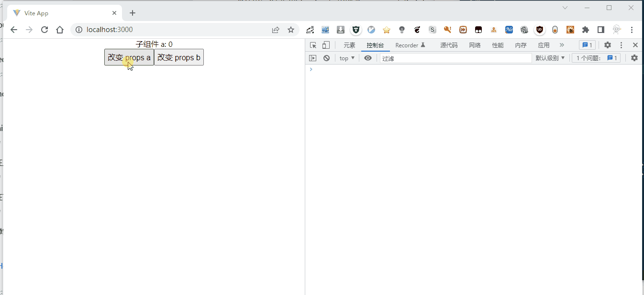Click the 改变 props b button
This screenshot has width=644, height=295.
(x=179, y=57)
